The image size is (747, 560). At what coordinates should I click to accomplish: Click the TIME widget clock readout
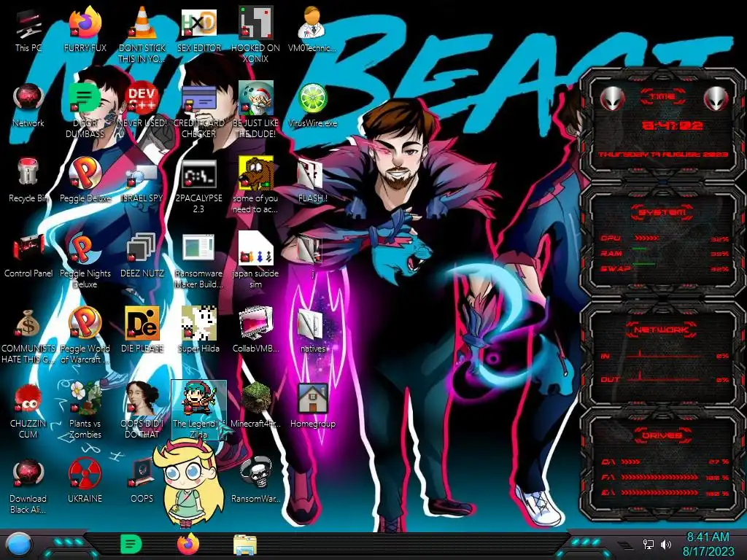672,125
